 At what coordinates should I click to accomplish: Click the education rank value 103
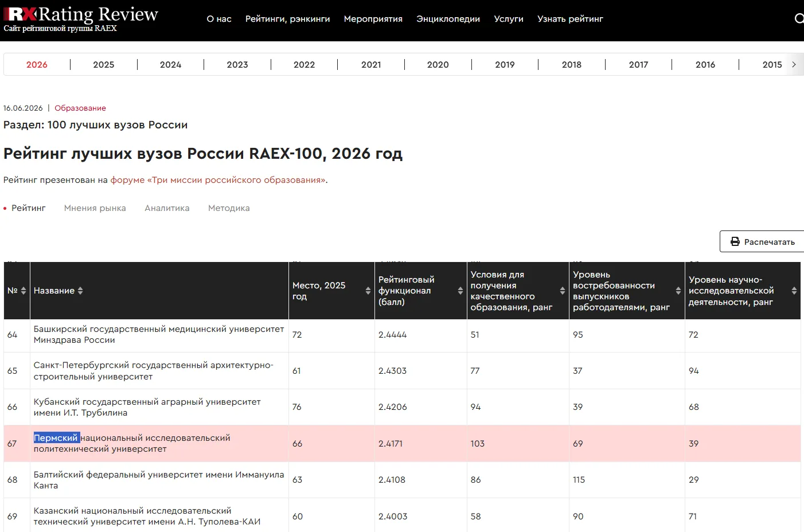coord(478,444)
